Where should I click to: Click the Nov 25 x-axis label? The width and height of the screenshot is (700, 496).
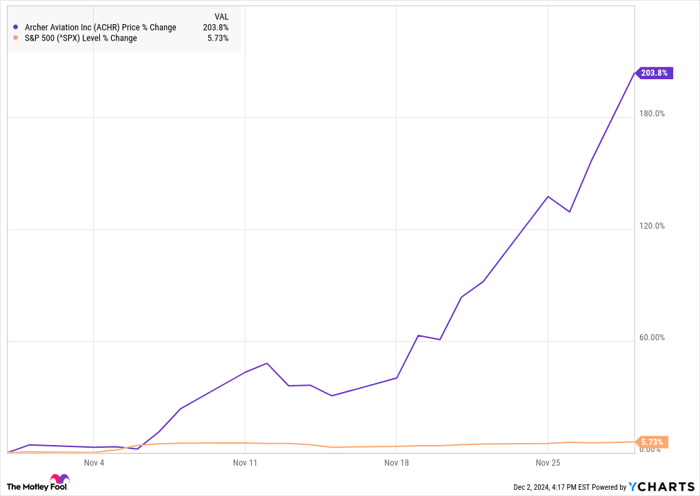pyautogui.click(x=548, y=463)
